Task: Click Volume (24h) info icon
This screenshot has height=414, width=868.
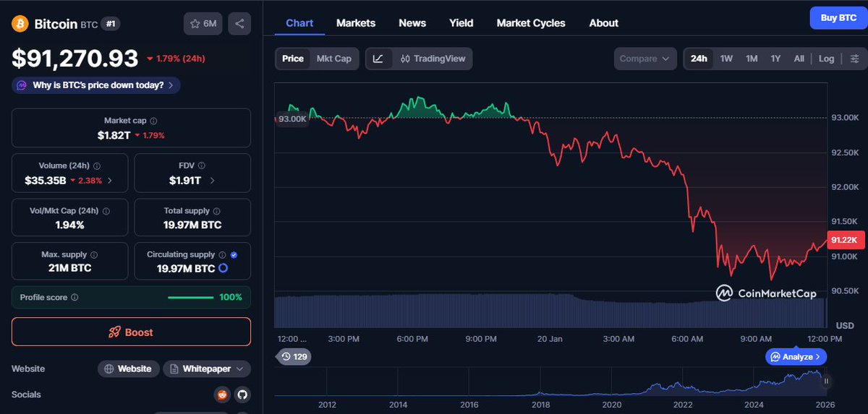Action: 97,166
